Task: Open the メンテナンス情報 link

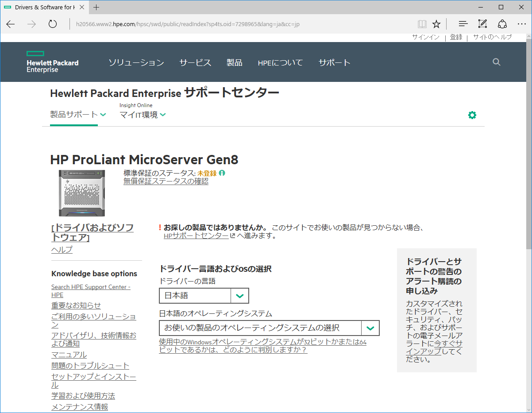Action: [80, 407]
